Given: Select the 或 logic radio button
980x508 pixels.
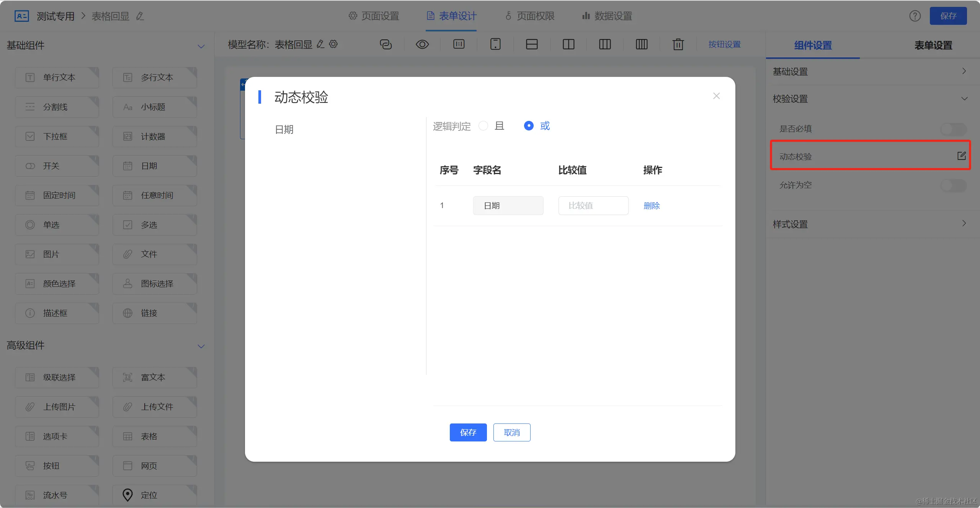Looking at the screenshot, I should [529, 126].
